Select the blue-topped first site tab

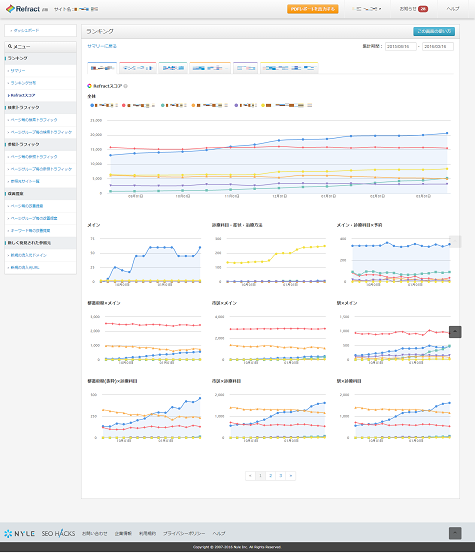(x=102, y=68)
